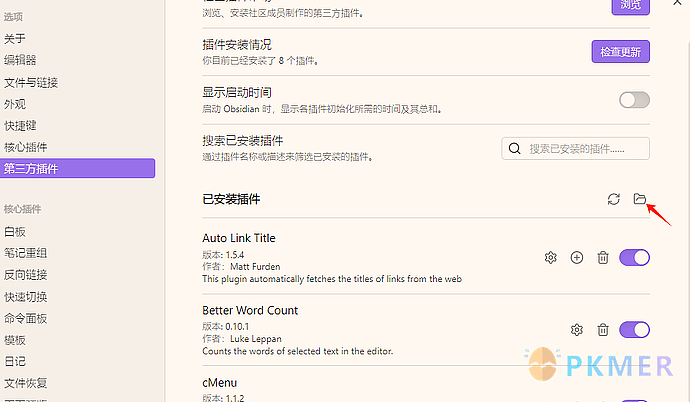Image resolution: width=690 pixels, height=402 pixels.
Task: Open Better Word Count settings gear
Action: (576, 329)
